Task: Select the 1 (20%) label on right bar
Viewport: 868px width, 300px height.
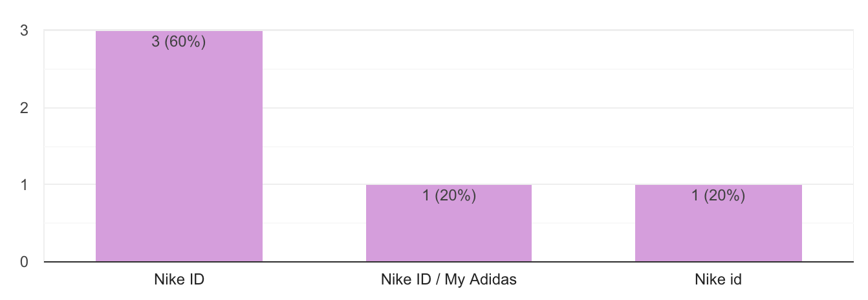Action: click(x=719, y=197)
